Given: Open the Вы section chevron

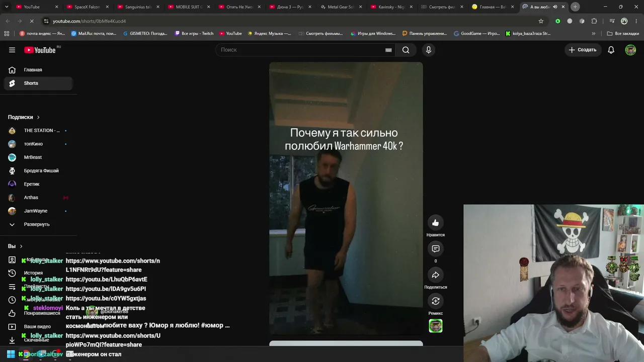Looking at the screenshot, I should (x=21, y=246).
